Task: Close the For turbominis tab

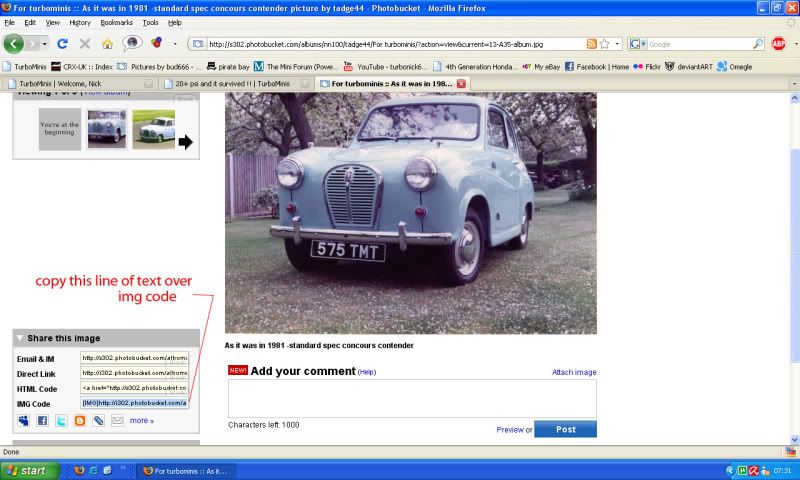Action: pyautogui.click(x=461, y=84)
